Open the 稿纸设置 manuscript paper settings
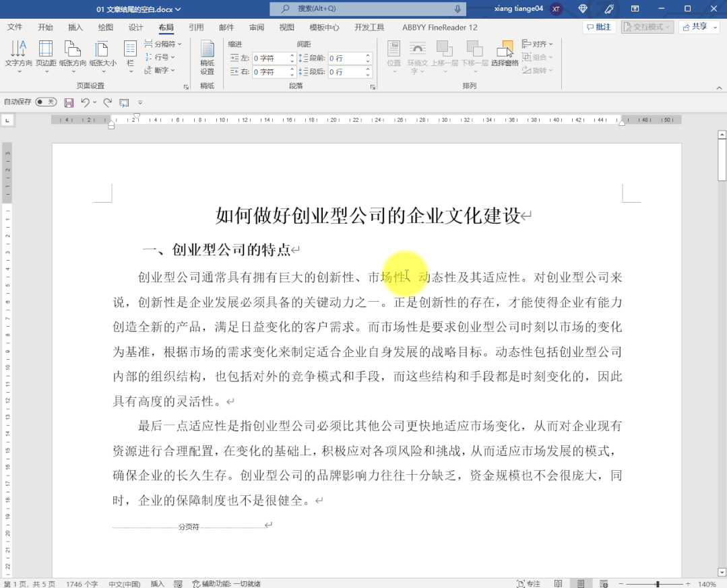 207,57
